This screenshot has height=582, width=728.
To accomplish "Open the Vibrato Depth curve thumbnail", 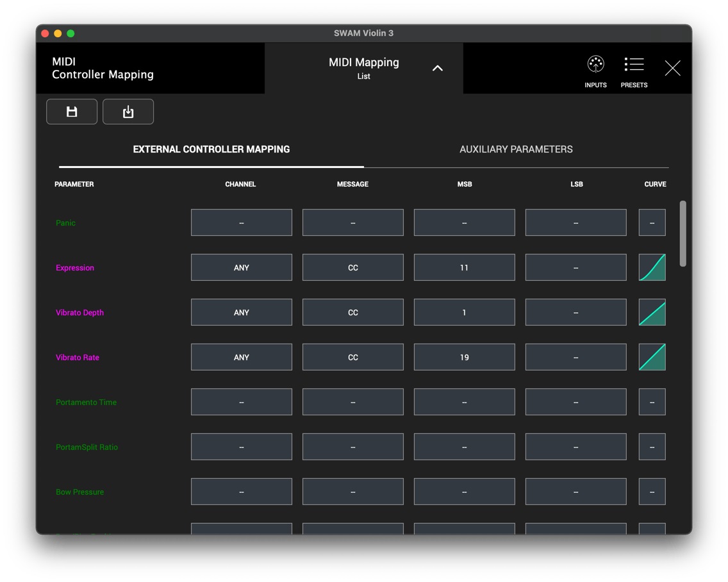I will click(x=652, y=312).
